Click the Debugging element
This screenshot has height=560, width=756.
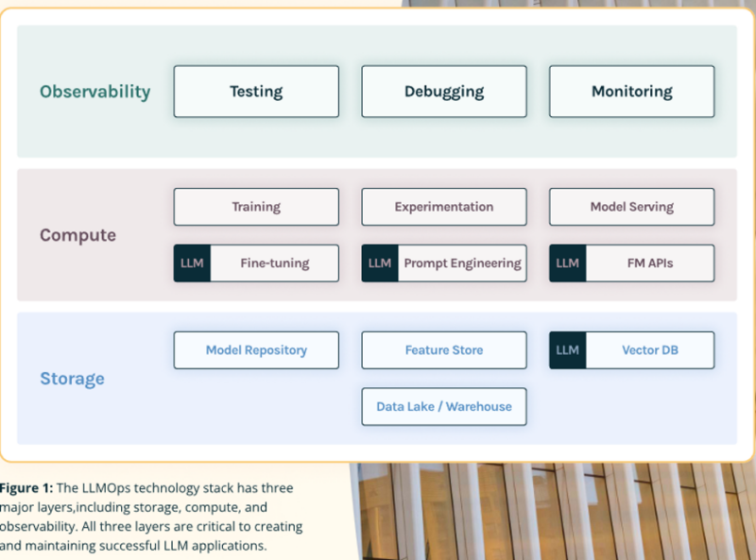[444, 91]
